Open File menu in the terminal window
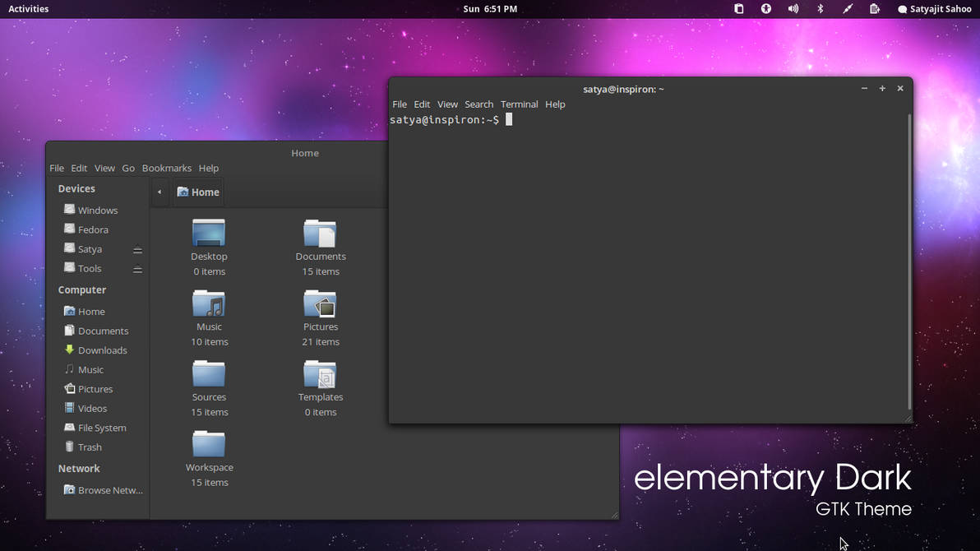 (400, 104)
